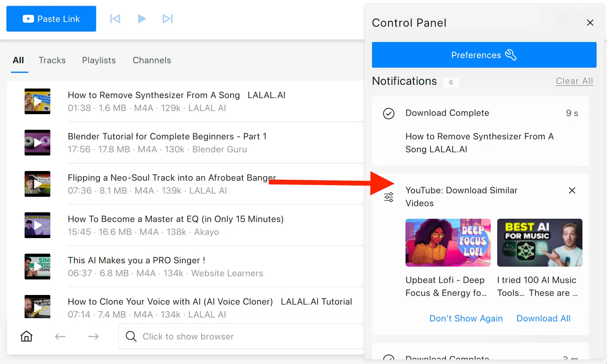Open the Best AI for Music thumbnail
Viewport: 607px width, 364px height.
(540, 243)
